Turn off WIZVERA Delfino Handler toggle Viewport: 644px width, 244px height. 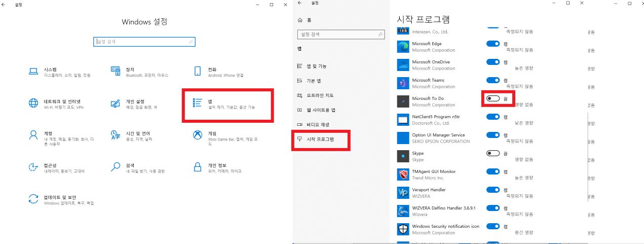(493, 208)
